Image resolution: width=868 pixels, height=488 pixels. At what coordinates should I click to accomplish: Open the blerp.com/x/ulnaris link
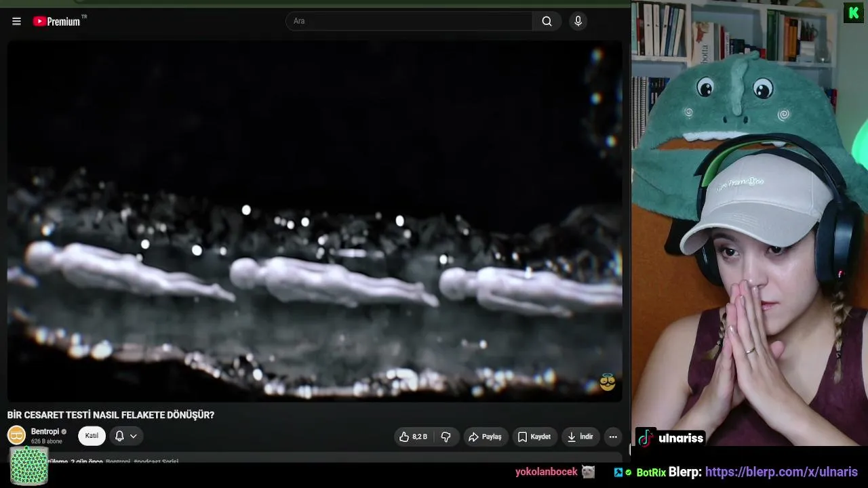(x=781, y=472)
